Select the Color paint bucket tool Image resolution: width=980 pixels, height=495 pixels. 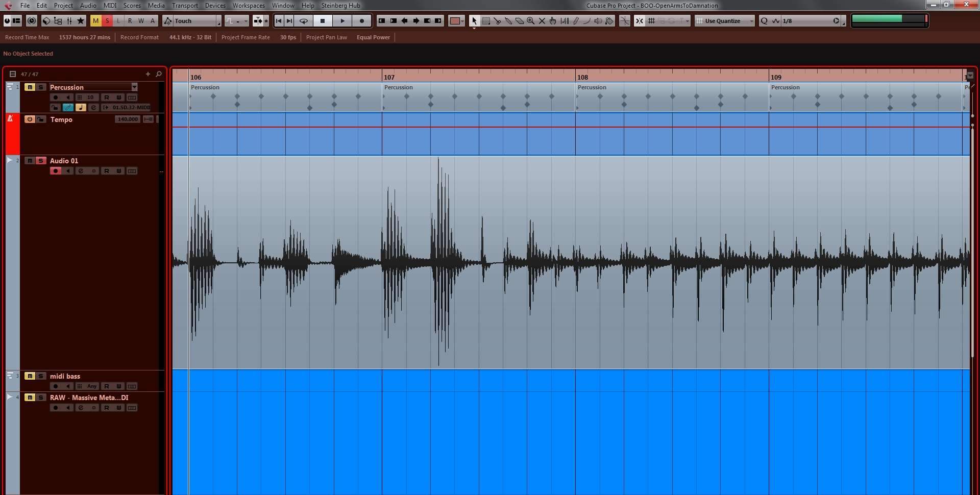click(609, 21)
